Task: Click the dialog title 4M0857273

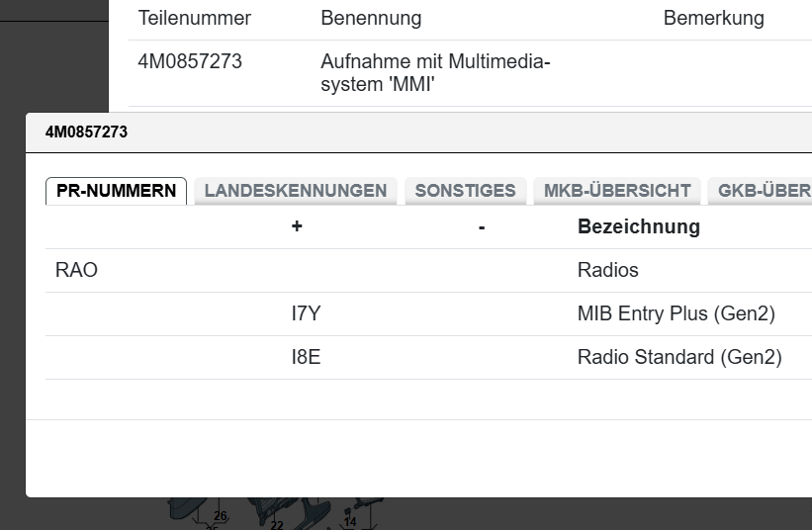Action: click(x=86, y=132)
